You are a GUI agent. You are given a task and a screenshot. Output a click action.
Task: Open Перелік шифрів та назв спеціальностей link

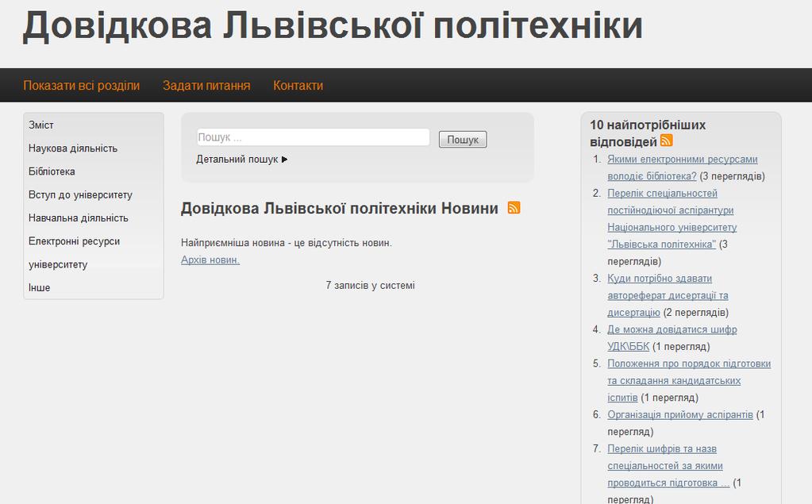point(668,466)
